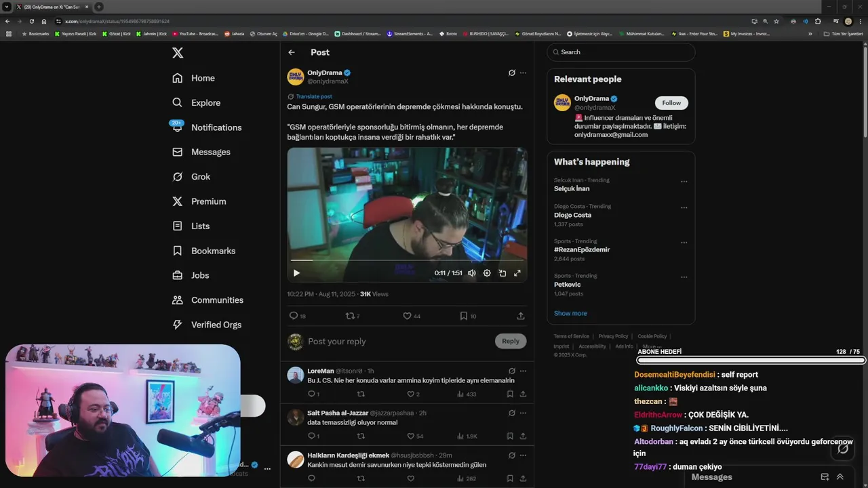The height and width of the screenshot is (488, 868).
Task: Open account menu dots in the sidebar profile
Action: point(267,468)
